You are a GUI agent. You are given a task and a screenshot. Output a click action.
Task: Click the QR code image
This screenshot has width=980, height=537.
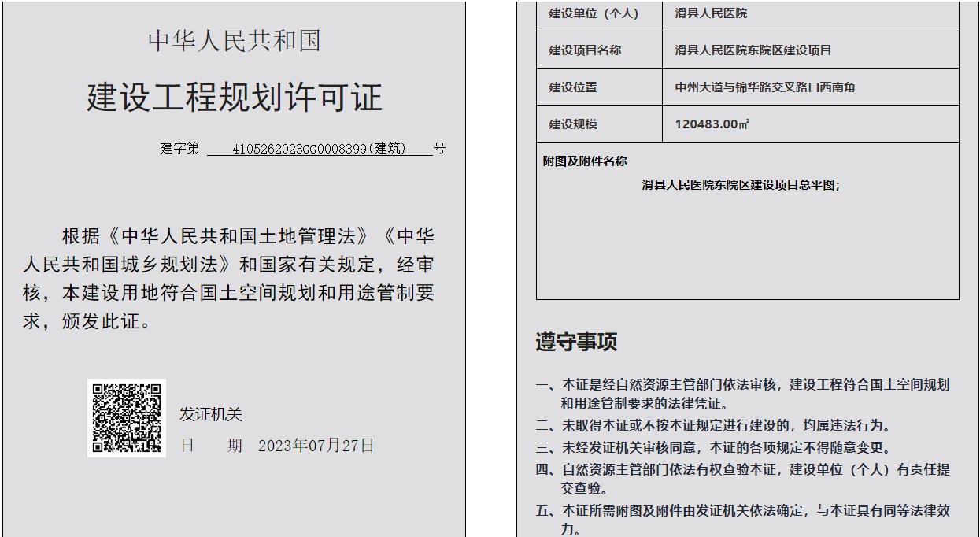[127, 418]
